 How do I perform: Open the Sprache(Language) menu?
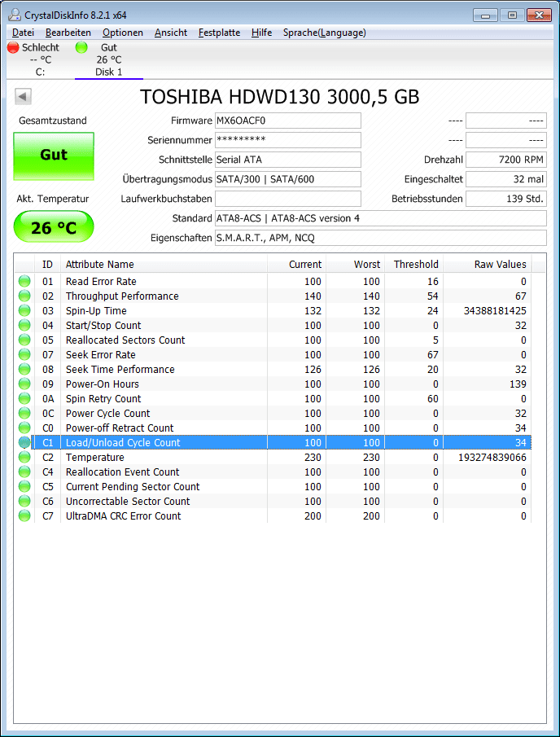[x=325, y=33]
